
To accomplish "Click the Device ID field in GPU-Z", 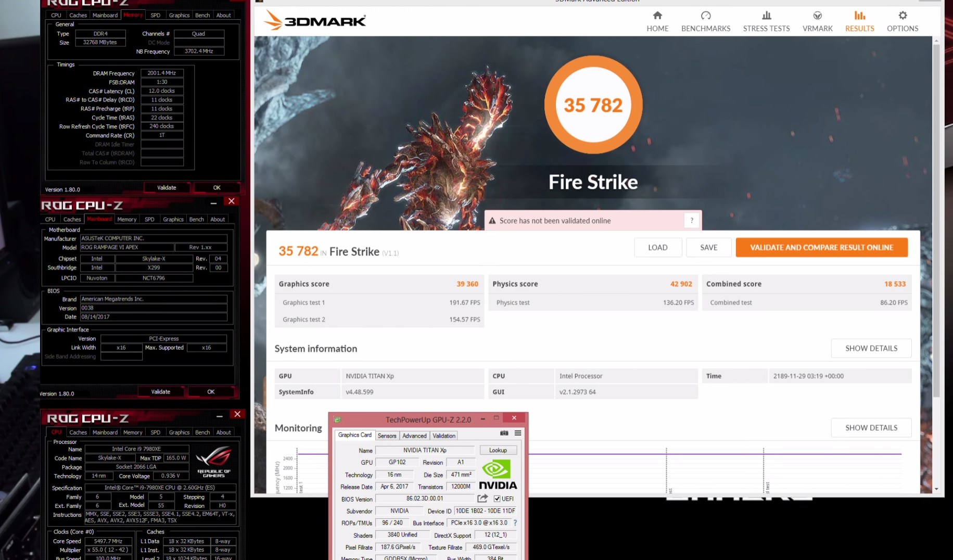I will (485, 511).
